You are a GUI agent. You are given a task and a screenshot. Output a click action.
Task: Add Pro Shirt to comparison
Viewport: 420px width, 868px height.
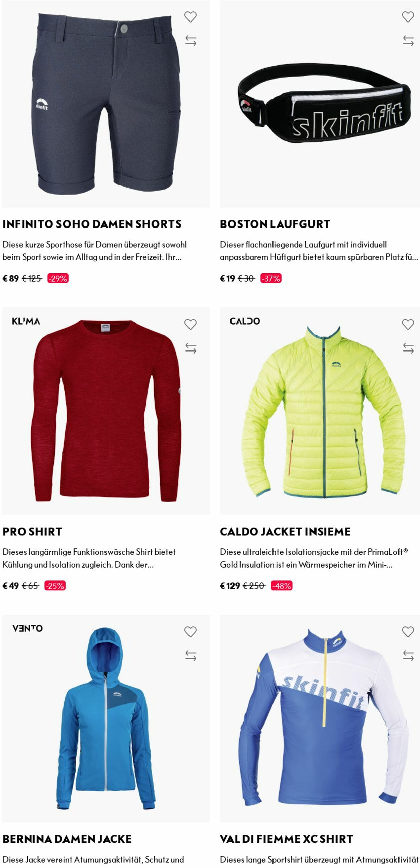[x=191, y=348]
